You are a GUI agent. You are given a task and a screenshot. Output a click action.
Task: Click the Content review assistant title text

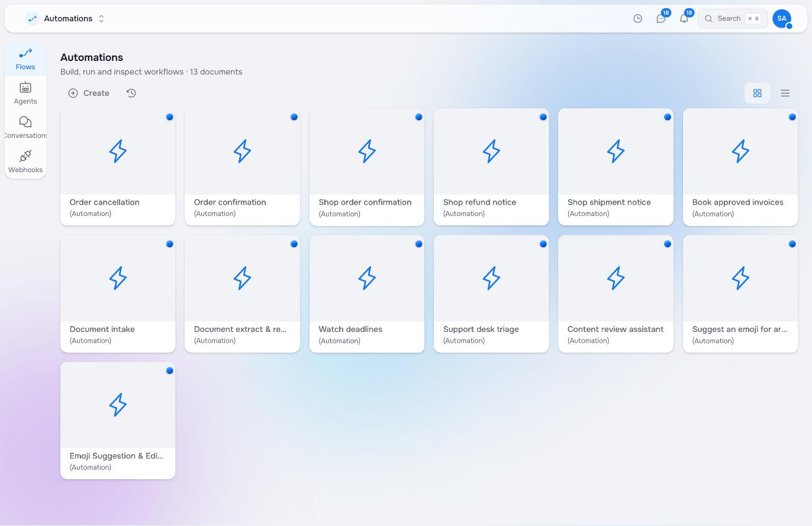point(616,329)
